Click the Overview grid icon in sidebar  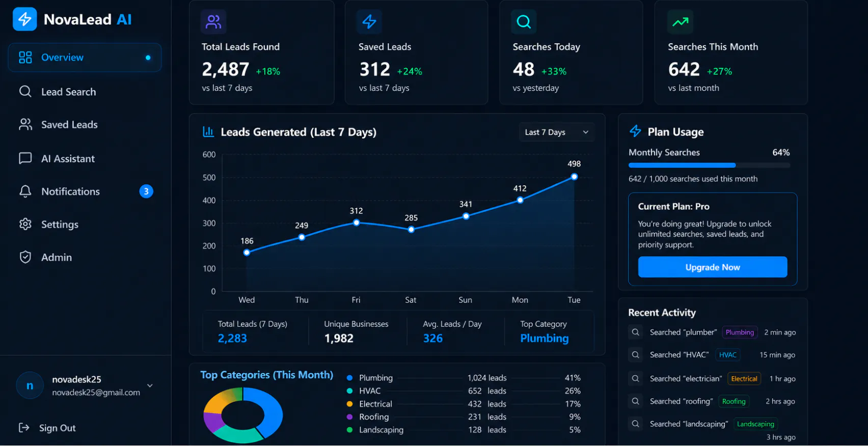25,58
